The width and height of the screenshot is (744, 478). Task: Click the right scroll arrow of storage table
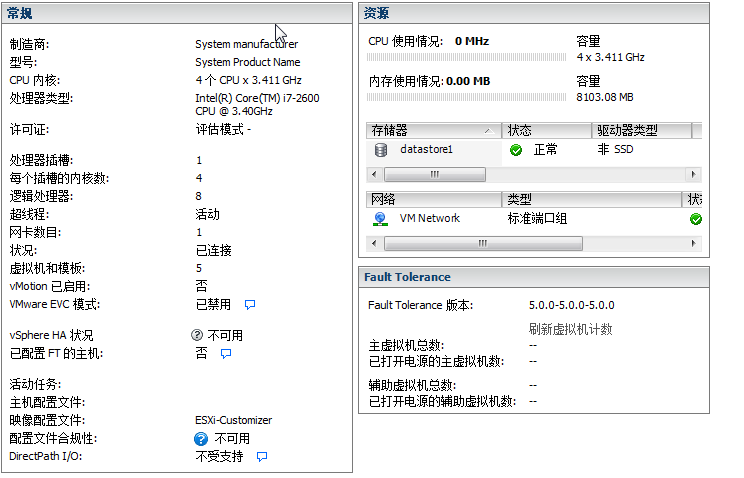point(694,174)
